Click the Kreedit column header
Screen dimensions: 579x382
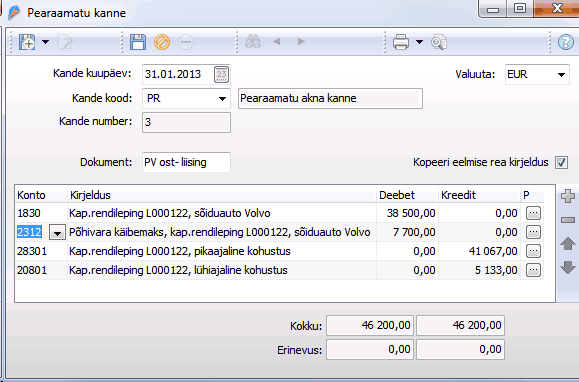pos(479,195)
